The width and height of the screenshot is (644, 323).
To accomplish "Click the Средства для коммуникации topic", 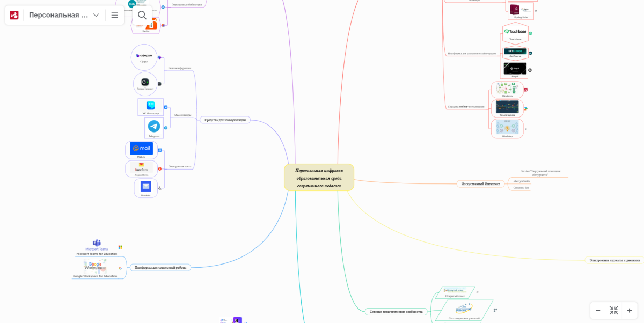I will [225, 120].
